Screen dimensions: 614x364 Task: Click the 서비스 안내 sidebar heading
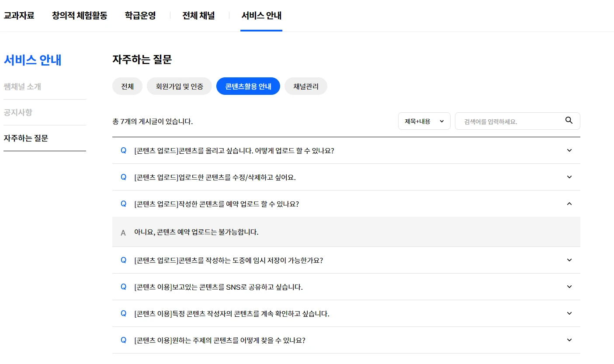coord(33,60)
